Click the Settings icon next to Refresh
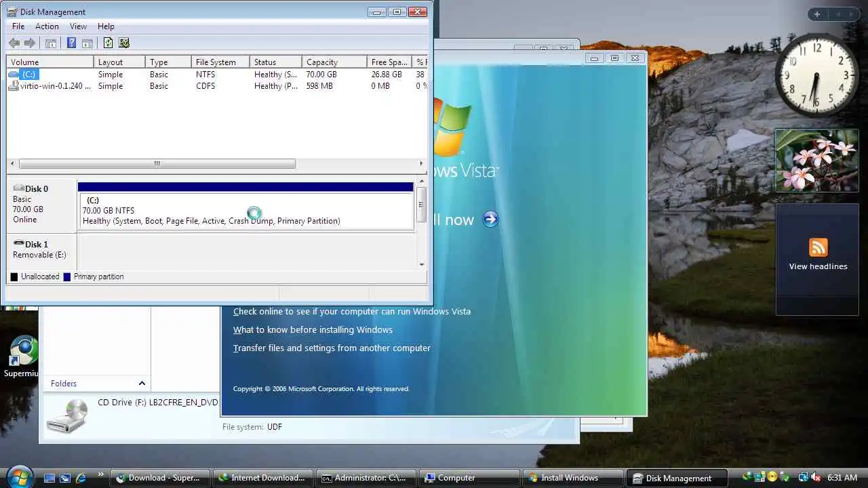 [124, 43]
